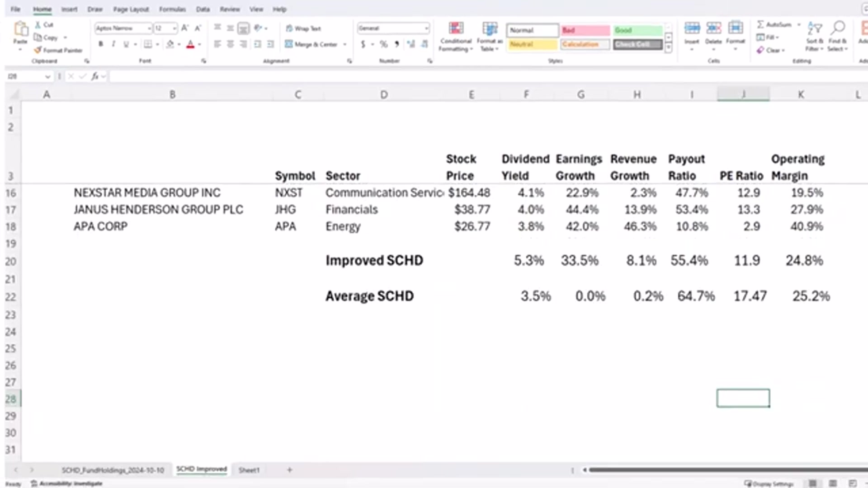Open Format as Table gallery

[x=490, y=37]
